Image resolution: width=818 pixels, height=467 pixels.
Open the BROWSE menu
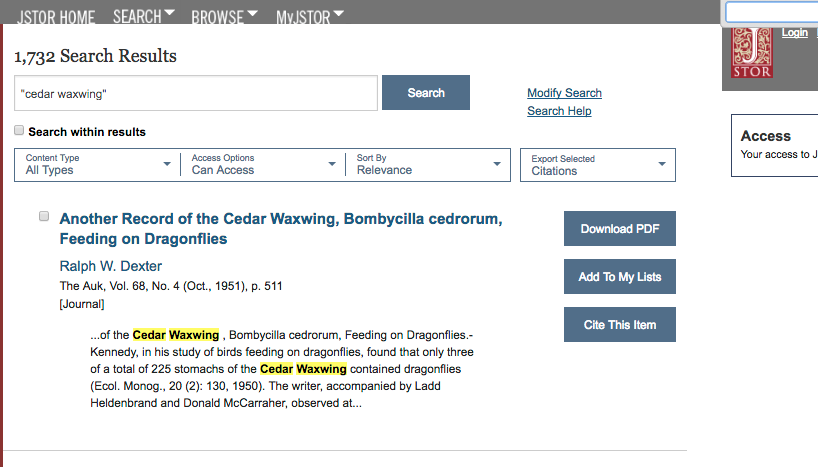pos(224,17)
